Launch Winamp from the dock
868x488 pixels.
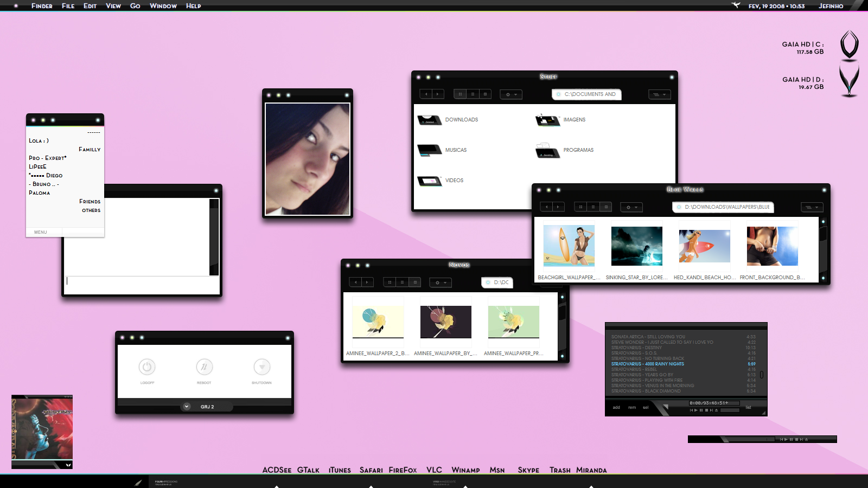coord(465,470)
